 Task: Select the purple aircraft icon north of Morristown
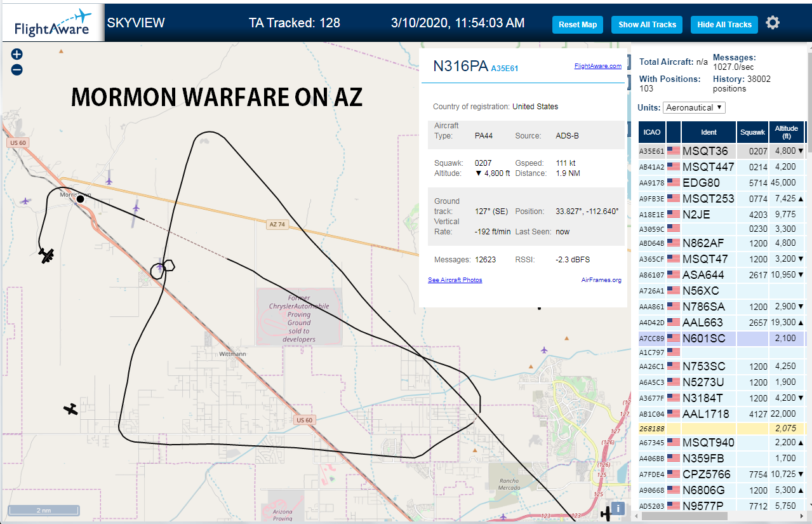click(109, 177)
